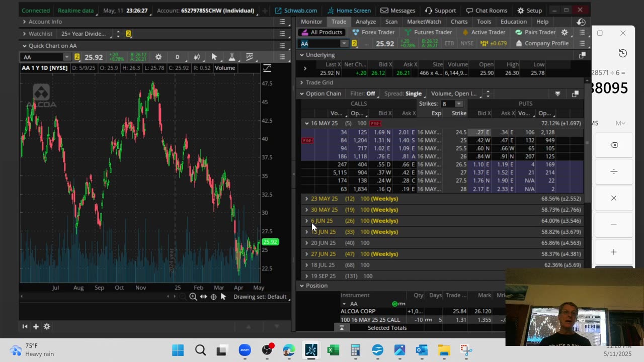Click the zoom-in magnifier below the chart

193,297
